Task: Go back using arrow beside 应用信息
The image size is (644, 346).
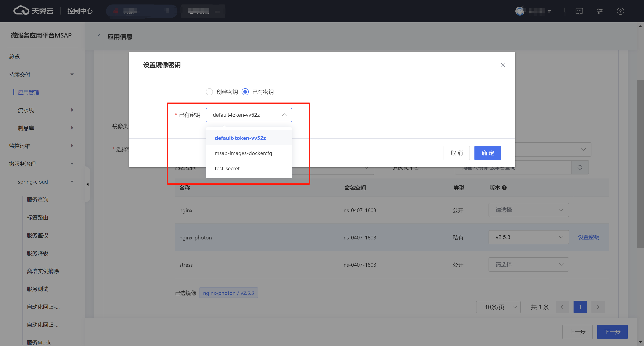Action: 99,36
